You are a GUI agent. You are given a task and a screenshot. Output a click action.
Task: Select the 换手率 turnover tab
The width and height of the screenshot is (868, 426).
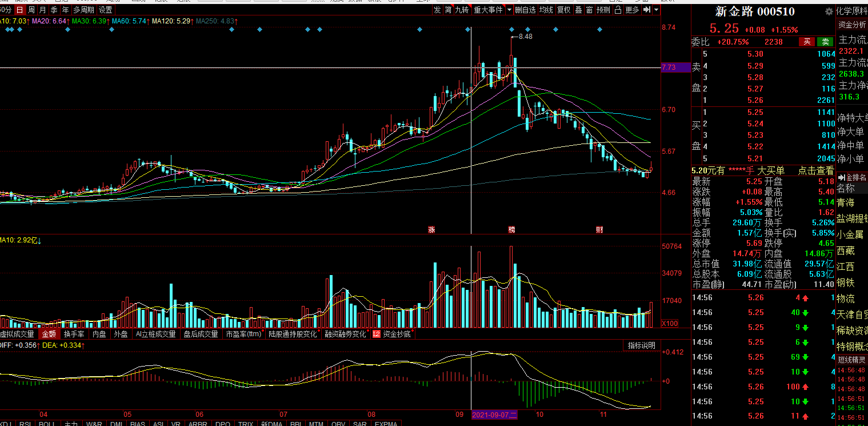(74, 334)
